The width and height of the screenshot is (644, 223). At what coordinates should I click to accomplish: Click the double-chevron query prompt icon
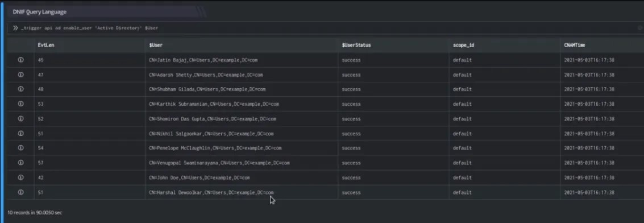15,28
